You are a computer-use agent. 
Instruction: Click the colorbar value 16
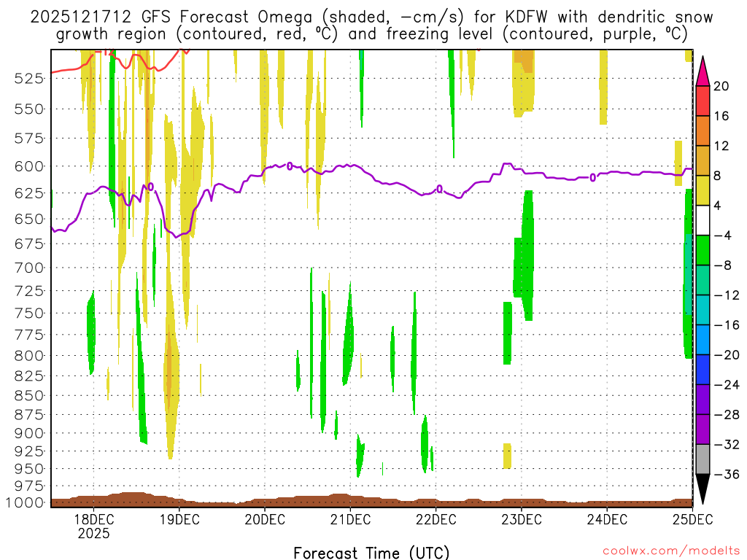coord(721,116)
